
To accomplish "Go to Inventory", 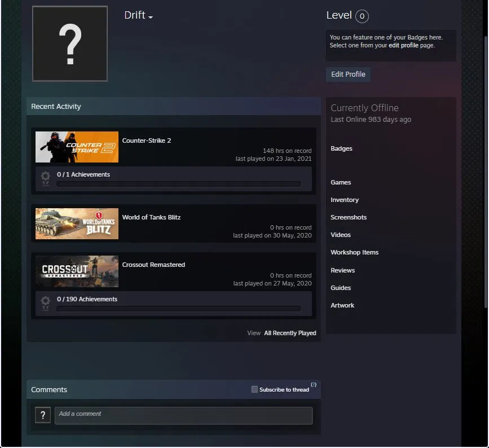I will click(344, 200).
